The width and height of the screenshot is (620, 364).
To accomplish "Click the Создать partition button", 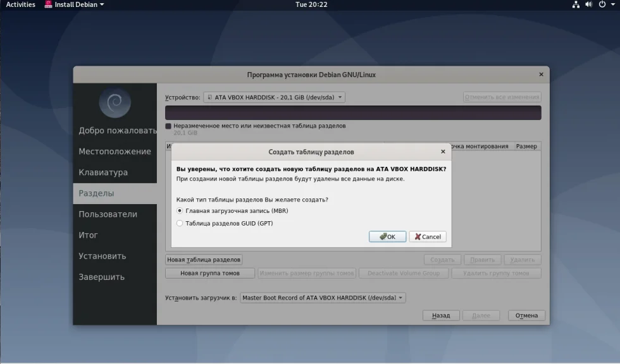I will (442, 259).
